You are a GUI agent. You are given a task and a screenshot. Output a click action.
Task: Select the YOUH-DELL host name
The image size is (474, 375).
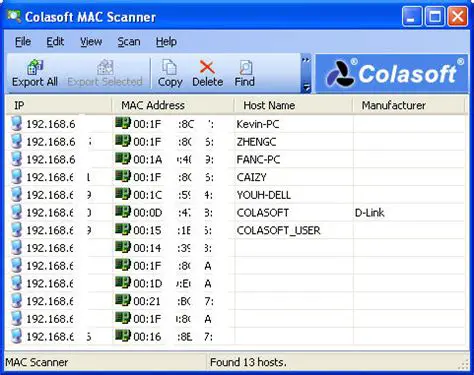click(264, 195)
